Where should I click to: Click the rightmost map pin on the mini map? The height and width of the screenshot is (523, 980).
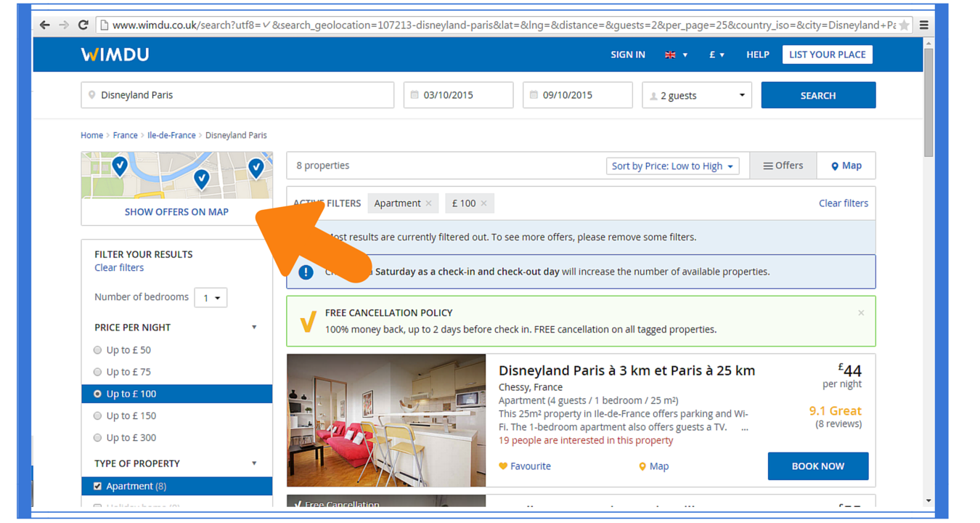tap(256, 169)
